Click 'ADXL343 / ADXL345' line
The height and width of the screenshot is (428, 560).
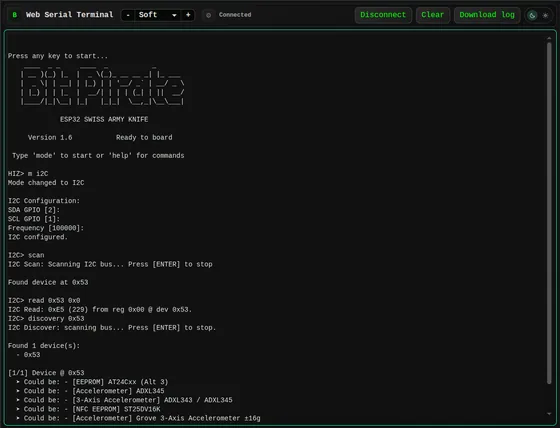pos(124,400)
